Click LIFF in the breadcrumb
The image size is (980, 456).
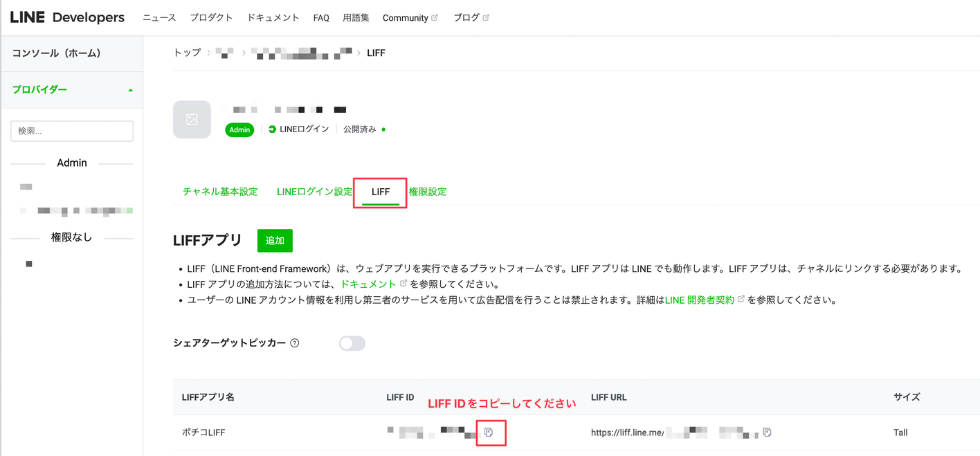tap(376, 53)
